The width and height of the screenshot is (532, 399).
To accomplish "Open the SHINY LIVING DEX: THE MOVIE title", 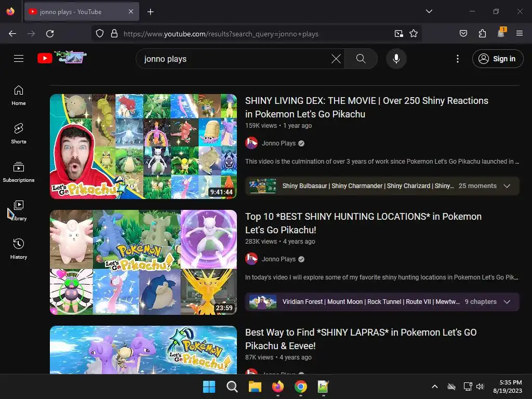I will pos(366,107).
